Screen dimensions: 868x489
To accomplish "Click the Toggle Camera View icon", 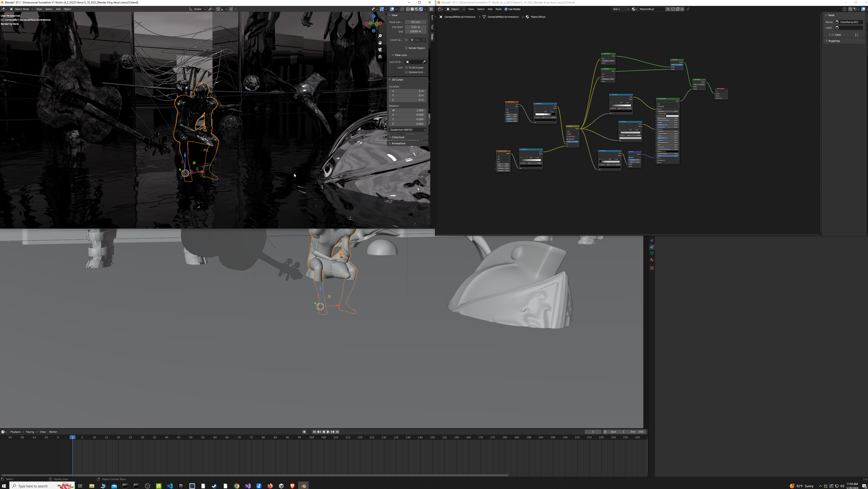I will pyautogui.click(x=380, y=50).
